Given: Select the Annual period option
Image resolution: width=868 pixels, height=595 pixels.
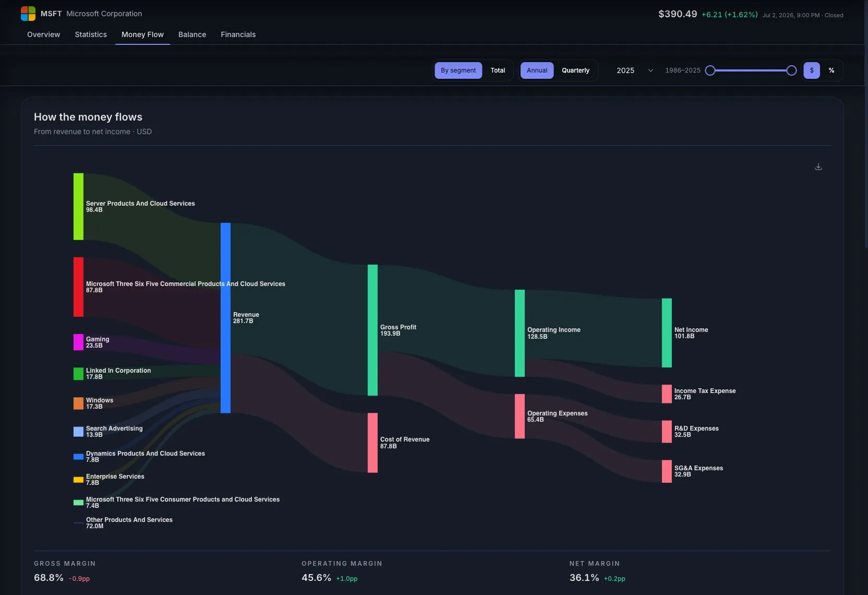Looking at the screenshot, I should [537, 70].
